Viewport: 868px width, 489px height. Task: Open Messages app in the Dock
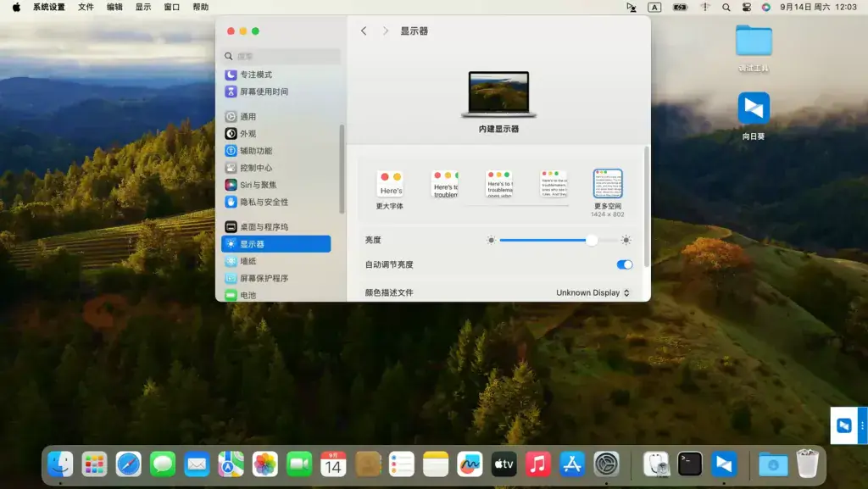163,464
